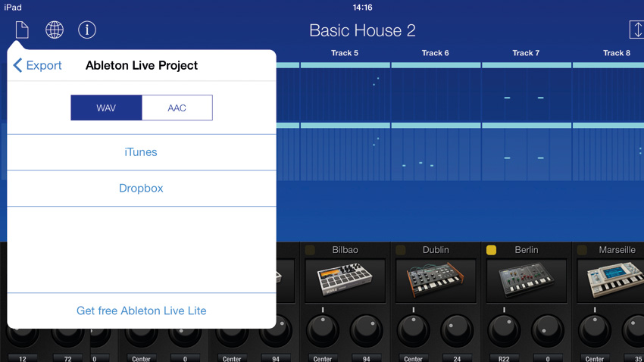Select the Marseille keyboard gadget
The height and width of the screenshot is (362, 644).
pos(612,280)
